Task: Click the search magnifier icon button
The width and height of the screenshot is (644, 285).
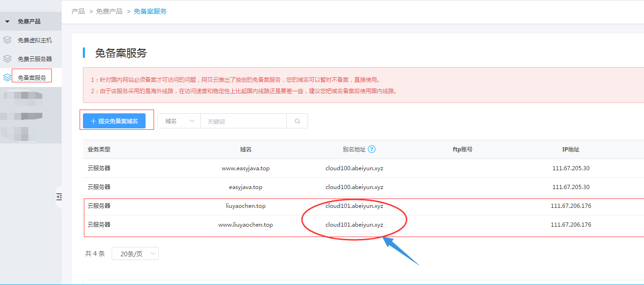Action: click(x=297, y=121)
